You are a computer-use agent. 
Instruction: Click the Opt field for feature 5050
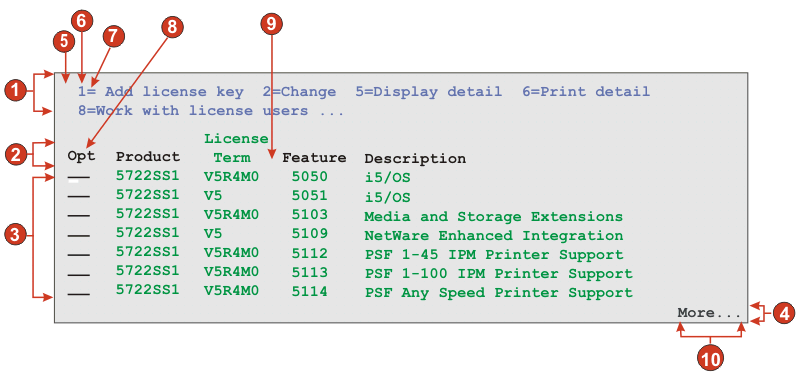point(79,178)
